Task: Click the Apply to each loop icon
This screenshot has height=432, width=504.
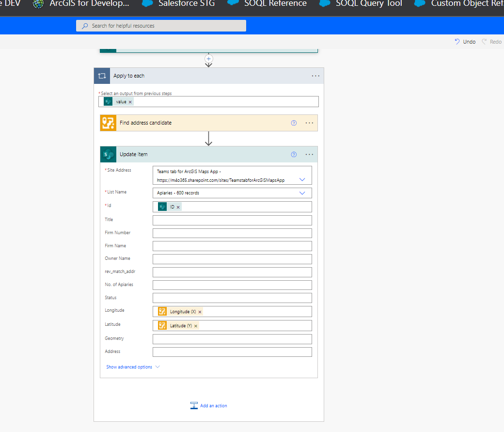Action: (102, 76)
